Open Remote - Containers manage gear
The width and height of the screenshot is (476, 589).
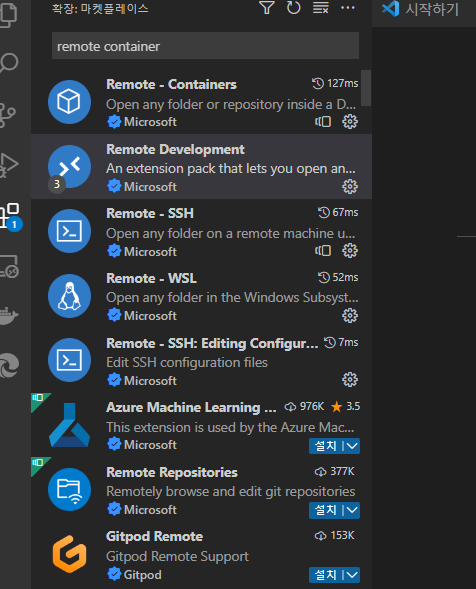[350, 122]
